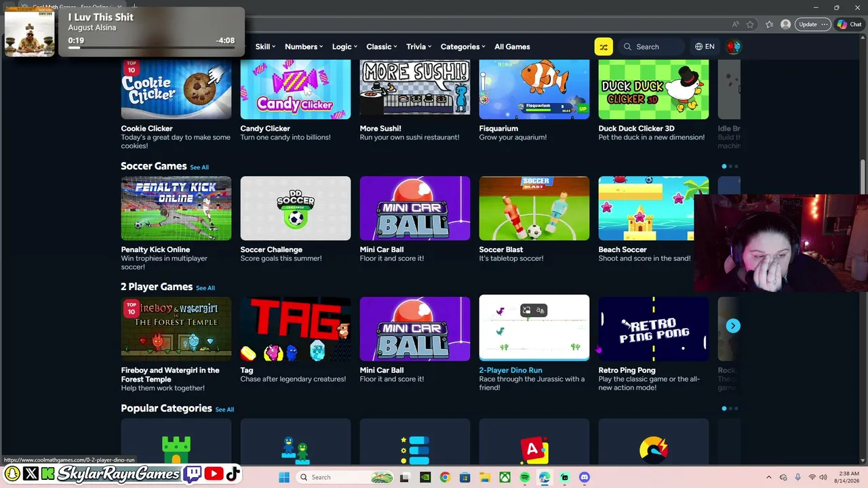Open the red letter A category icon

pyautogui.click(x=534, y=450)
